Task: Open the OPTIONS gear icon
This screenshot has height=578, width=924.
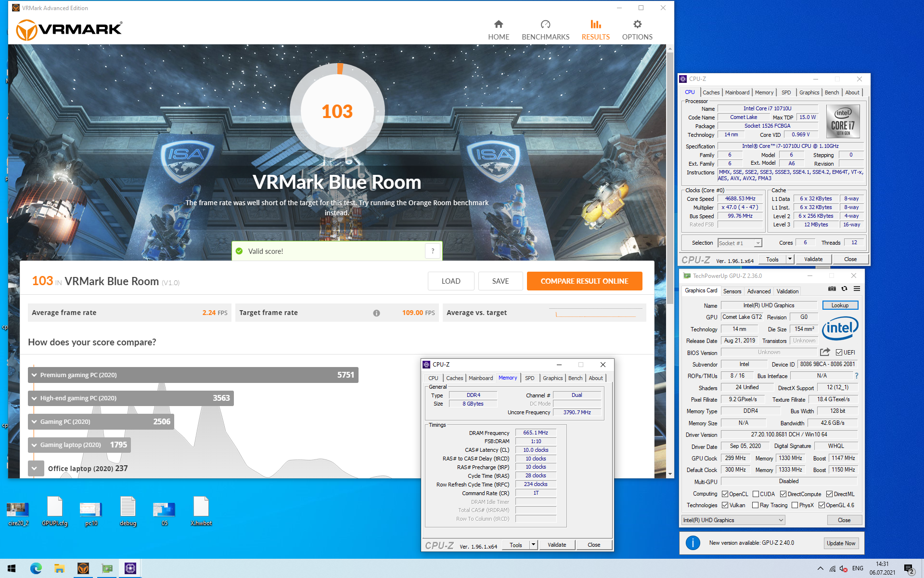Action: [637, 24]
